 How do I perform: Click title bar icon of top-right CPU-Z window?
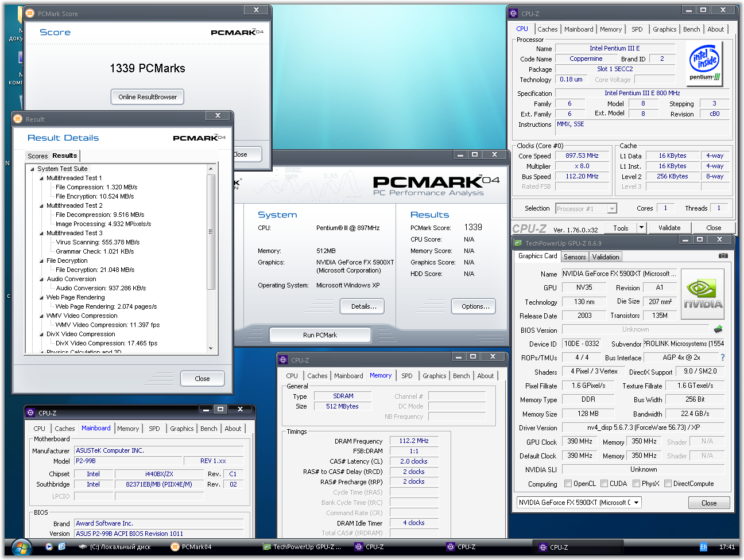(x=513, y=14)
